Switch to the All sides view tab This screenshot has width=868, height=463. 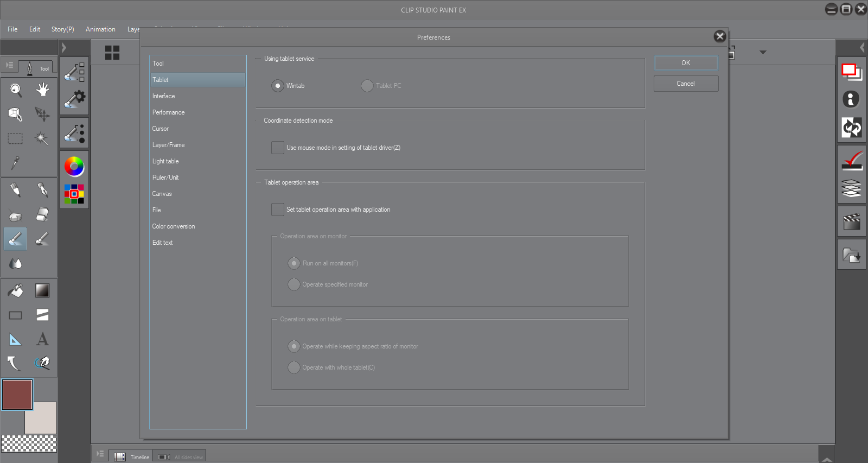[x=180, y=456]
